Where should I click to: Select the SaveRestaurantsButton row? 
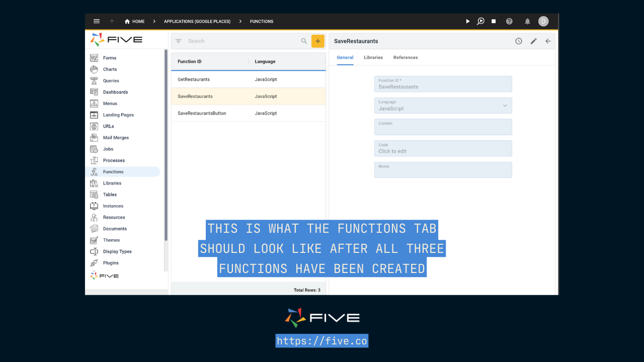click(x=249, y=113)
